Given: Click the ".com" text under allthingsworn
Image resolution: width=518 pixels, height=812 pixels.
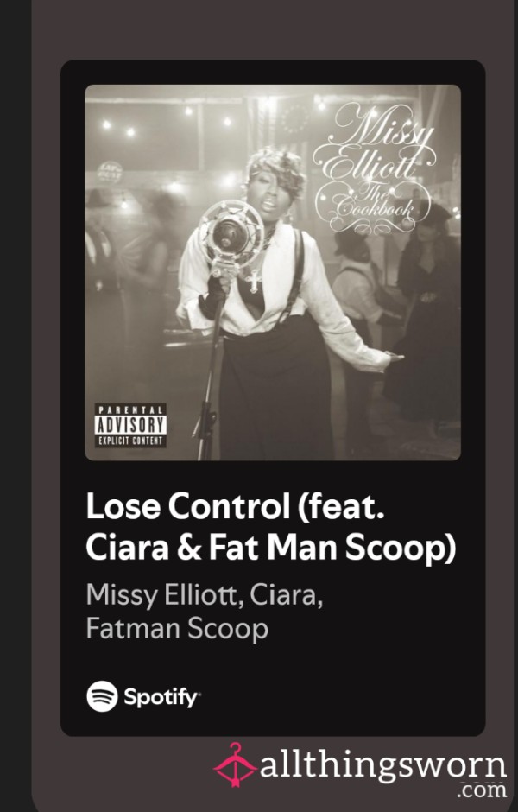Looking at the screenshot, I should [x=482, y=790].
